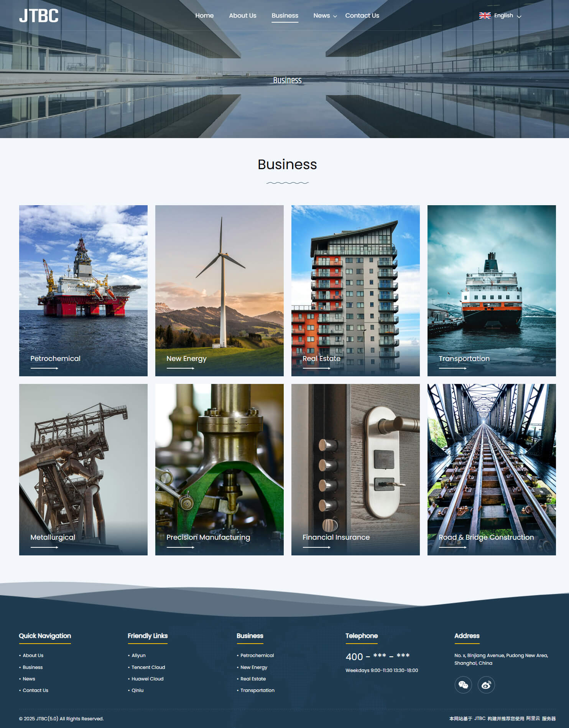Click the Business banner title over hero image
The height and width of the screenshot is (728, 569).
point(287,80)
